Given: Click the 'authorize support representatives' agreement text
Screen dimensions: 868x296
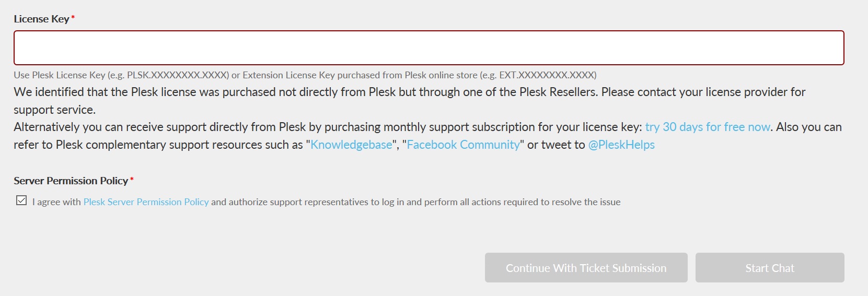Looking at the screenshot, I should tap(298, 202).
